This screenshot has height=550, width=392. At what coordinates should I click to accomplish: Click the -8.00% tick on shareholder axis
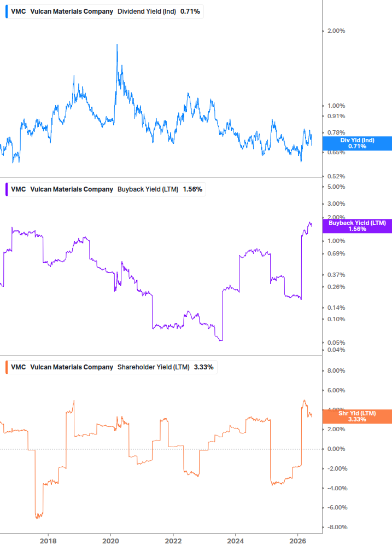(x=337, y=527)
